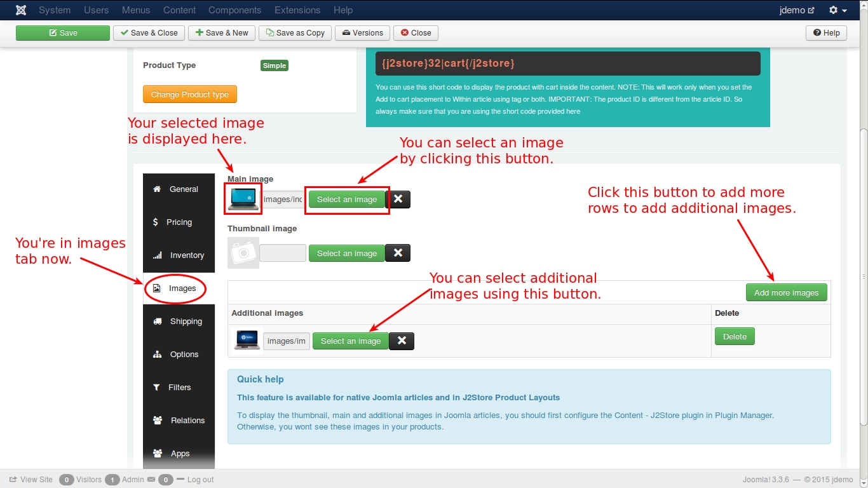Switch to the Filters tab

pyautogui.click(x=179, y=388)
